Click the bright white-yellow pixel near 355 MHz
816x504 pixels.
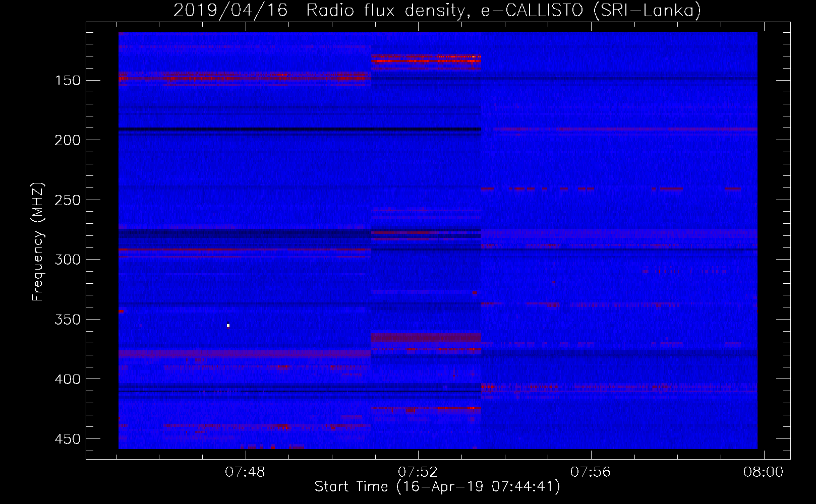tap(228, 326)
